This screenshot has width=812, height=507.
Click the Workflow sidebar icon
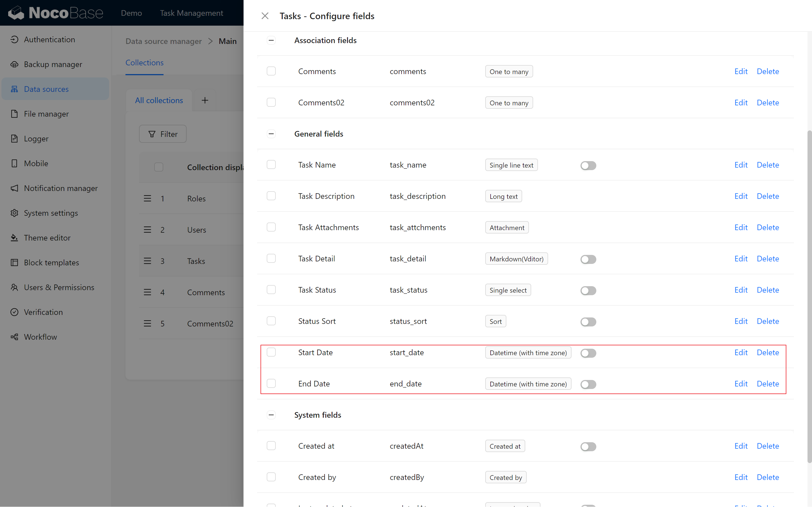click(x=15, y=336)
